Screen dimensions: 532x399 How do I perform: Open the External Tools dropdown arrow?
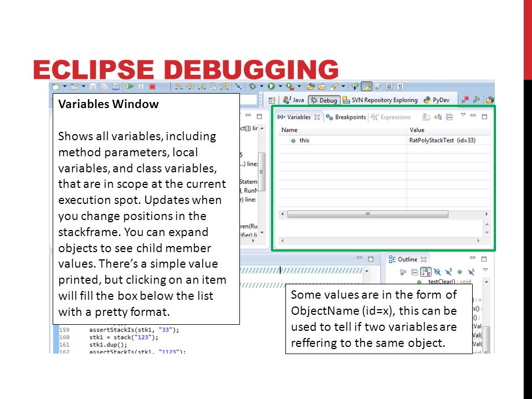point(299,86)
